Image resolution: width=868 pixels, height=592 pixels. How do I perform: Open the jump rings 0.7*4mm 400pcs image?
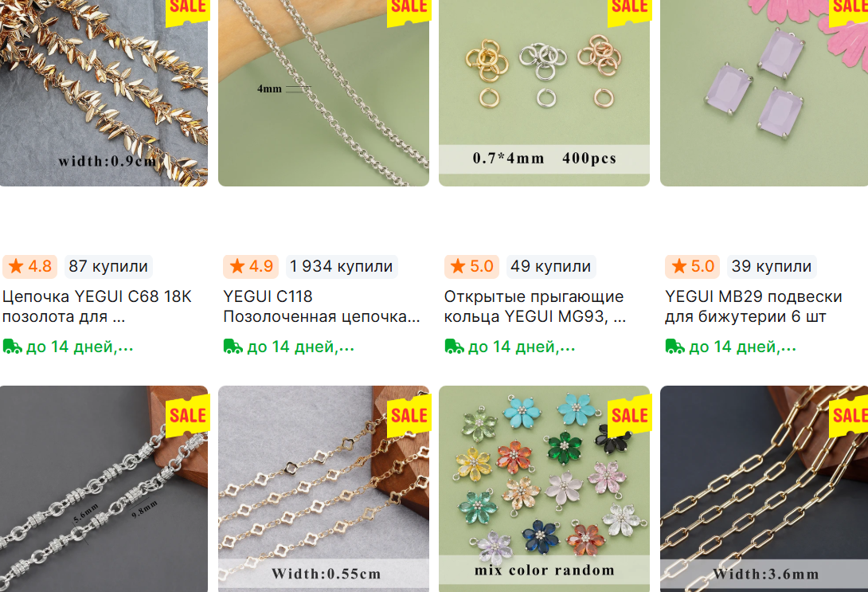coord(544,93)
